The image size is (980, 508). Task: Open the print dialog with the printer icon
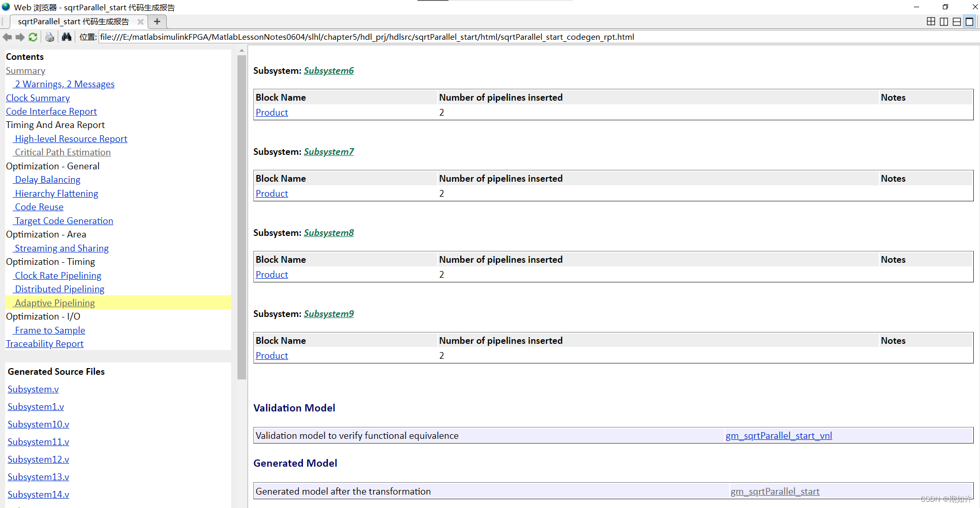(x=50, y=37)
